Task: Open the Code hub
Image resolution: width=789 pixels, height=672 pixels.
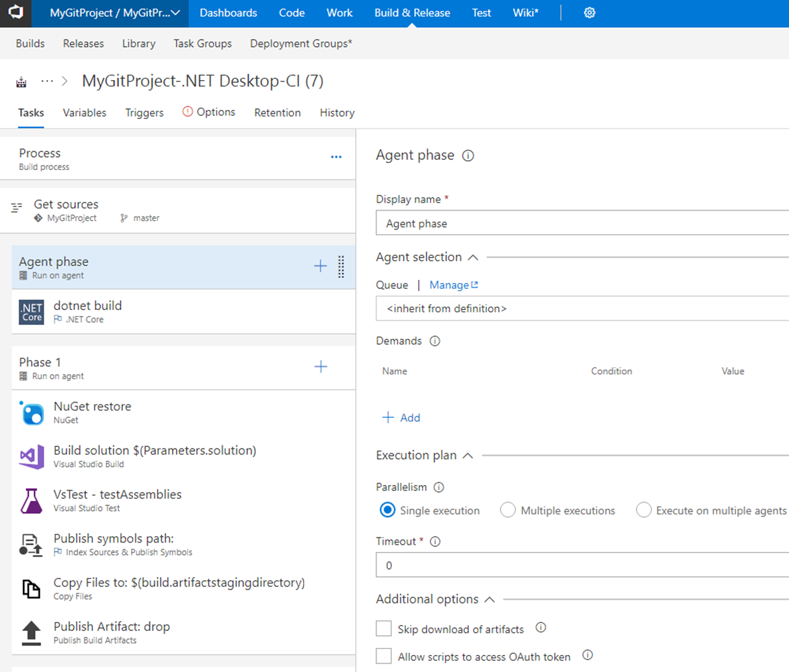Action: tap(292, 13)
